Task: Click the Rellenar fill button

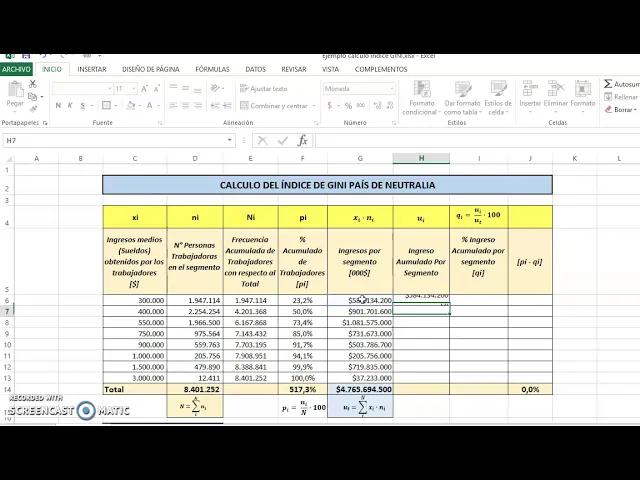Action: point(621,97)
